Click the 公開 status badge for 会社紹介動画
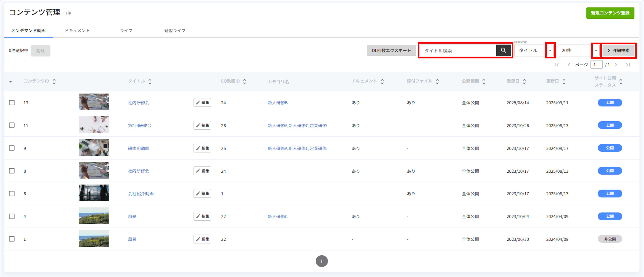The height and width of the screenshot is (277, 644). (610, 194)
